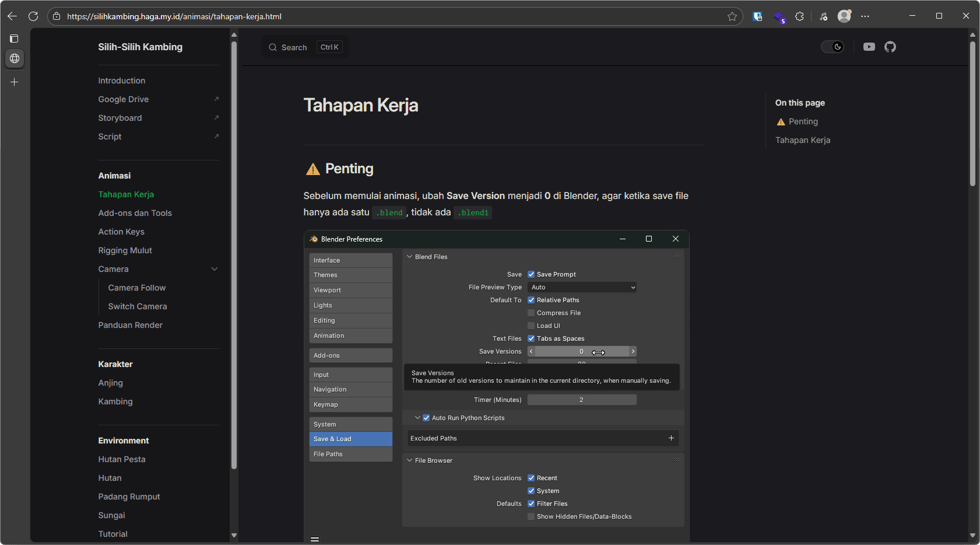Open the browser profile avatar
980x545 pixels.
tap(844, 16)
